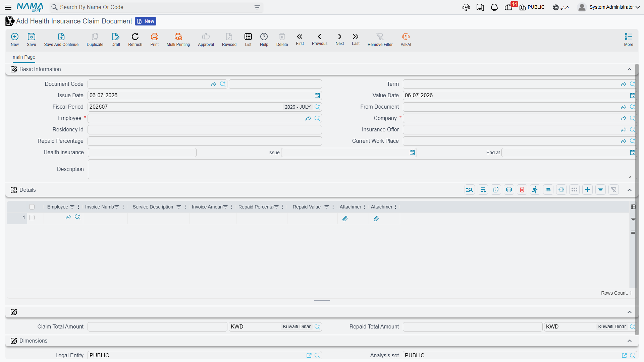Click the PUBLIC entity button
This screenshot has width=644, height=362.
pos(532,7)
